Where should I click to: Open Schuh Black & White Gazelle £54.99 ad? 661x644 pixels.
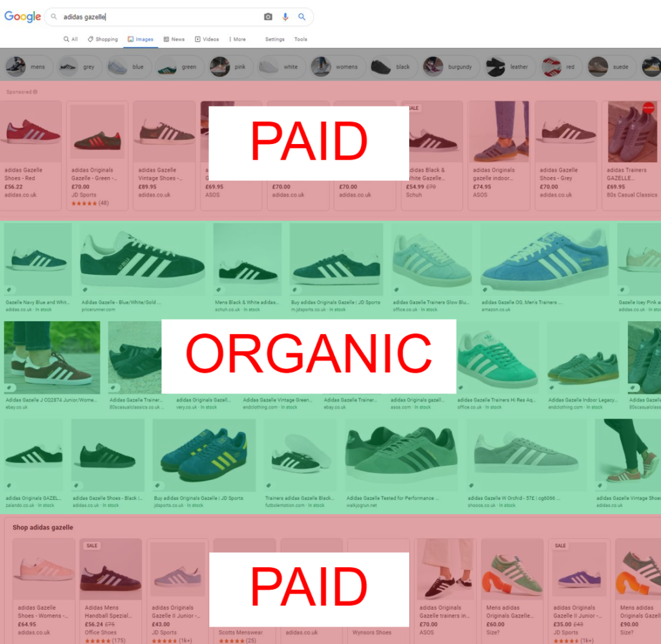coord(432,155)
